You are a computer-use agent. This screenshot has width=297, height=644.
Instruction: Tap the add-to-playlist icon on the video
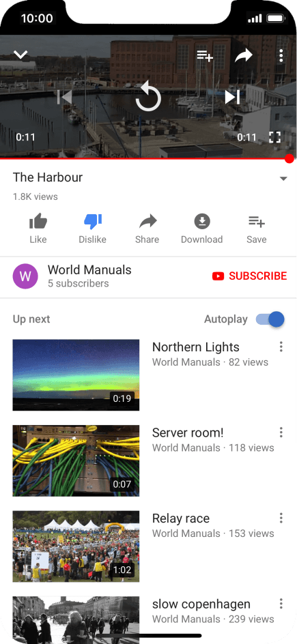coord(205,55)
